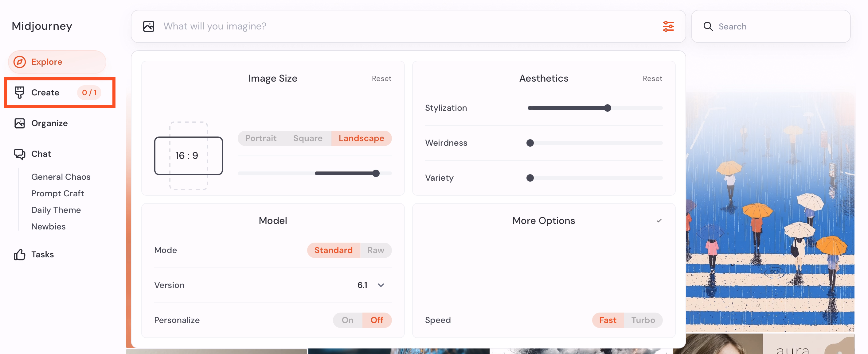Click the Create paintbrush icon

pyautogui.click(x=20, y=93)
